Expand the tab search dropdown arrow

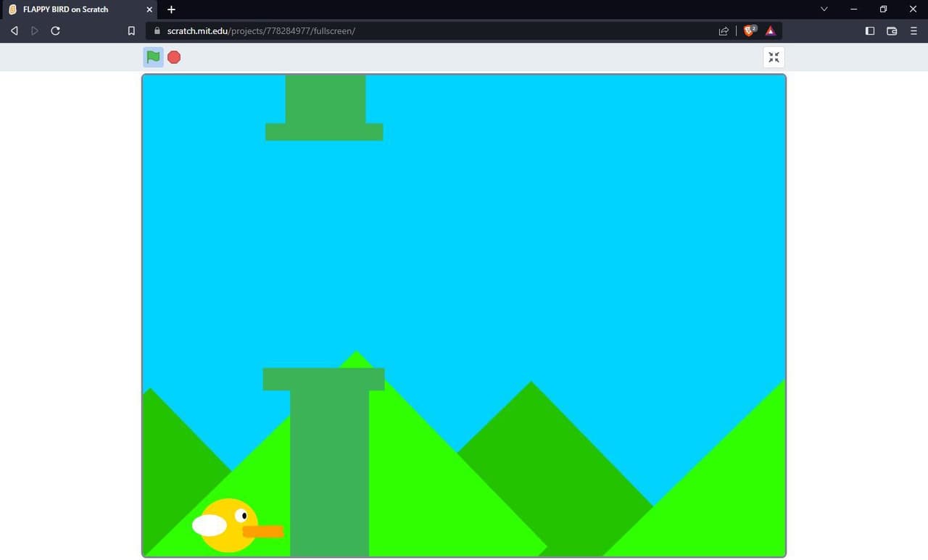click(824, 9)
